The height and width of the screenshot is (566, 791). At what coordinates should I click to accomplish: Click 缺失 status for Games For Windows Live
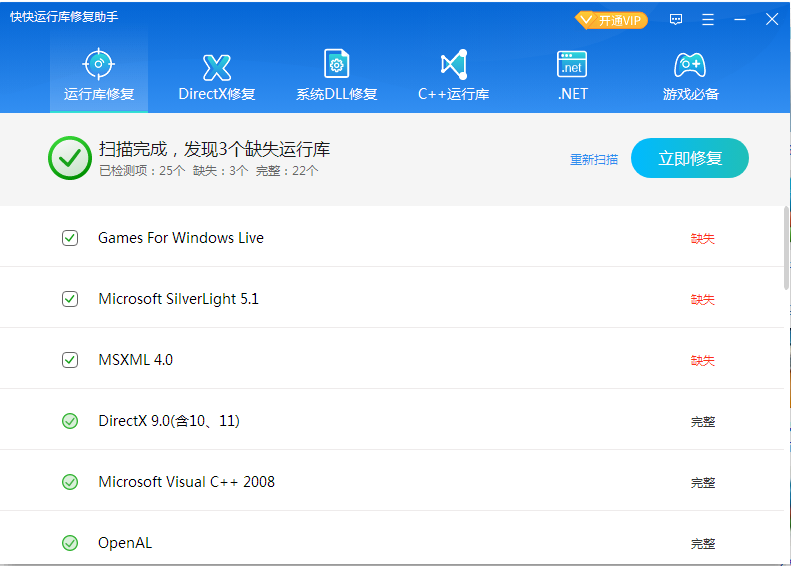point(703,239)
